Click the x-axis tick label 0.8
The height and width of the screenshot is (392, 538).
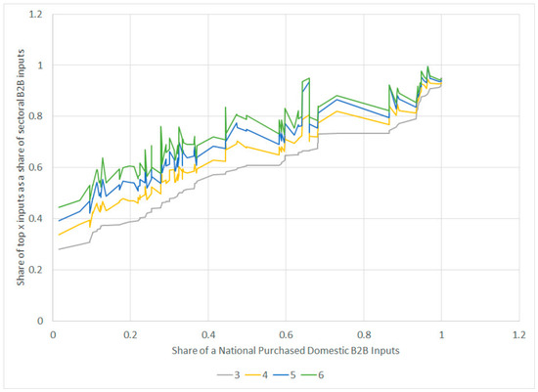[x=364, y=334]
